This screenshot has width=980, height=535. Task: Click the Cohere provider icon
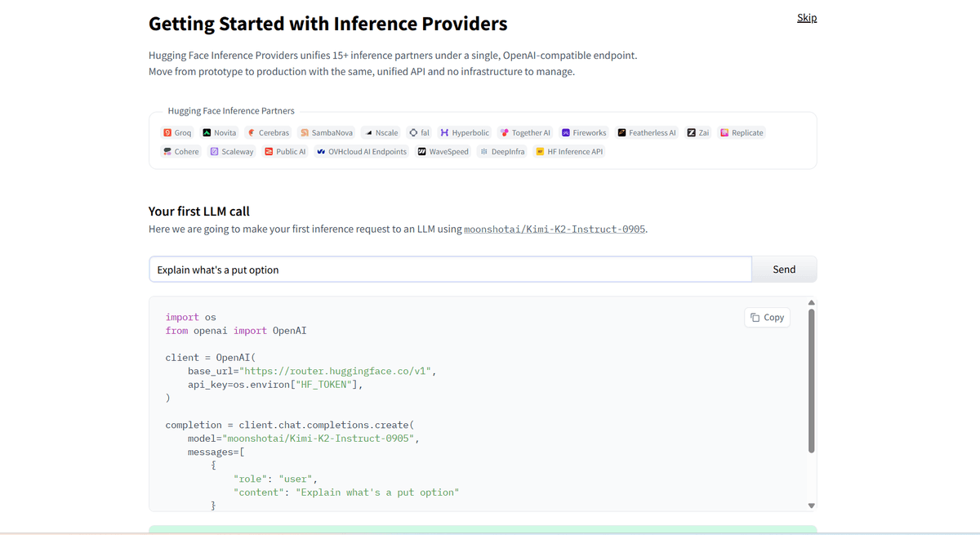167,151
